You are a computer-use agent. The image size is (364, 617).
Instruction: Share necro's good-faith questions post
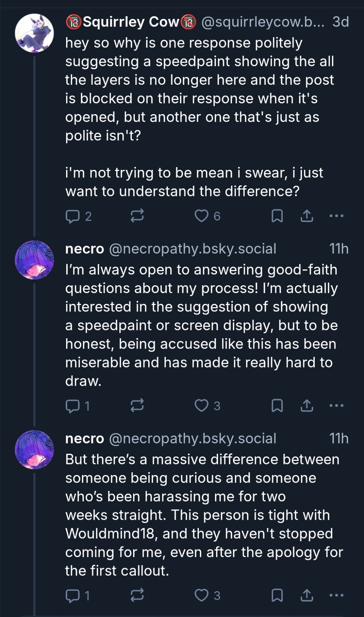[307, 406]
